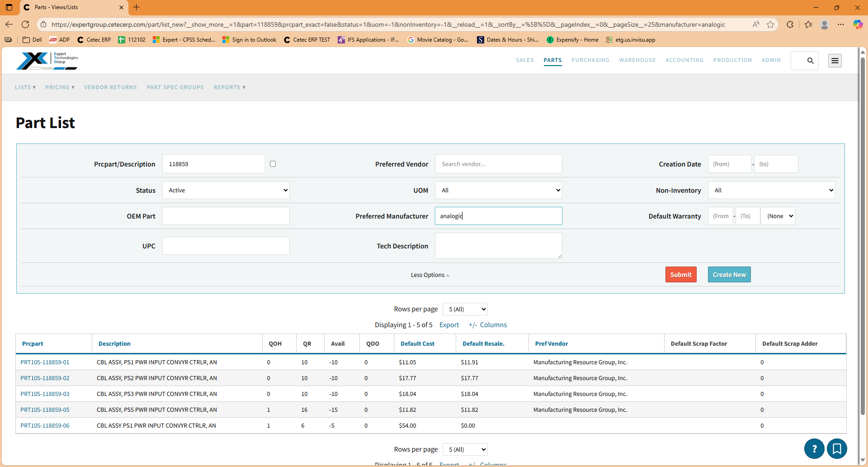Screen dimensions: 868x467
Task: Click the search magnifier icon
Action: (x=810, y=61)
